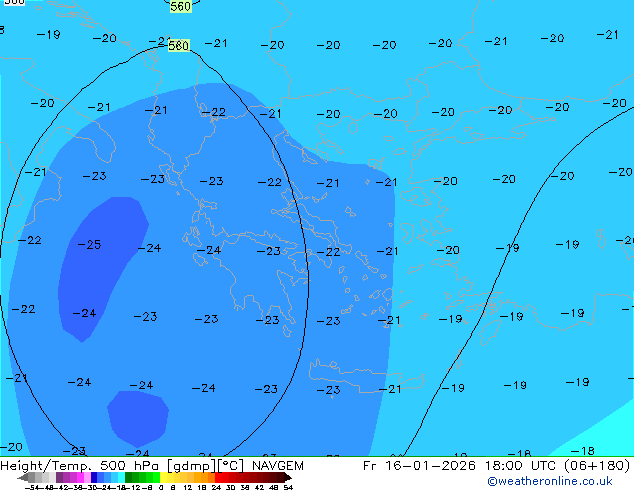Select the dark purple legend swatch near -42
This screenshot has width=634, height=490.
click(x=59, y=477)
